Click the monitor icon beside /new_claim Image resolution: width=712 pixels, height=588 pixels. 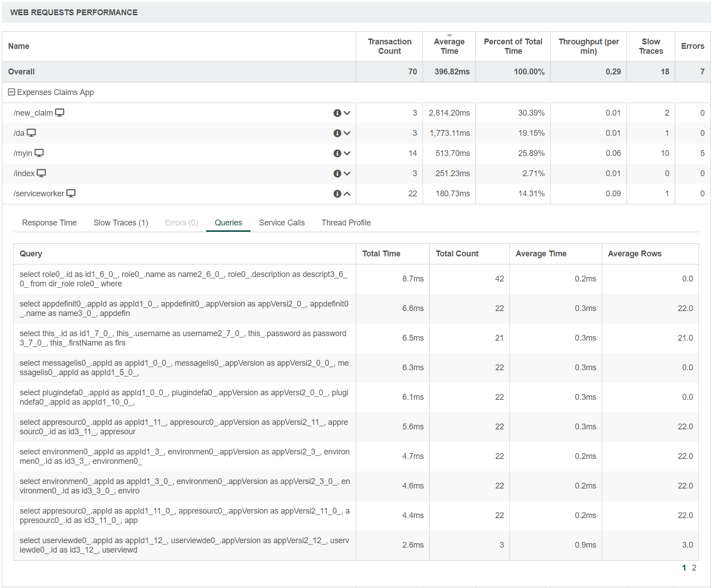(60, 112)
